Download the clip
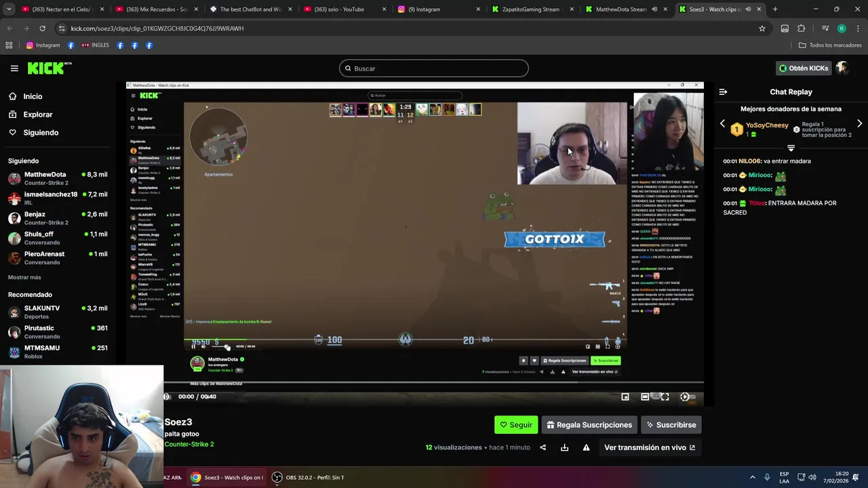 tap(564, 447)
